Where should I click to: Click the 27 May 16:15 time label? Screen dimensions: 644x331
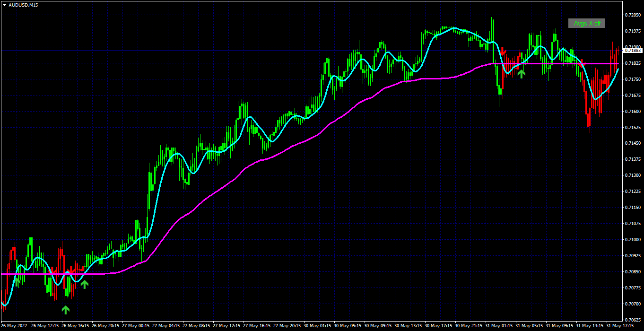256,326
